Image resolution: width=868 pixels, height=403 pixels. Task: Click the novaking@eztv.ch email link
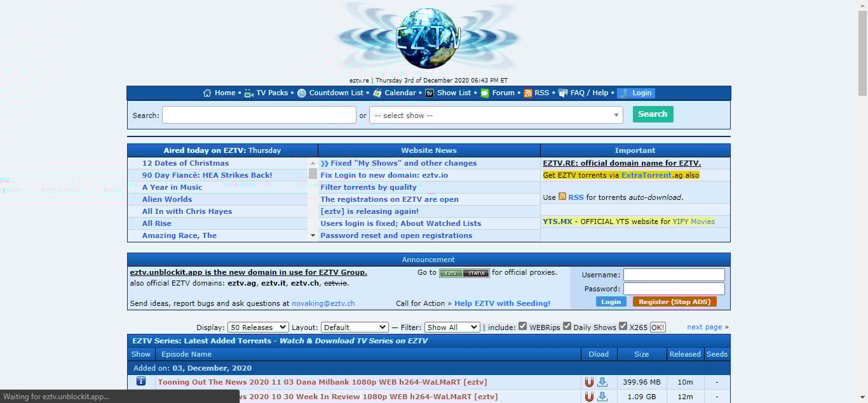coord(323,303)
